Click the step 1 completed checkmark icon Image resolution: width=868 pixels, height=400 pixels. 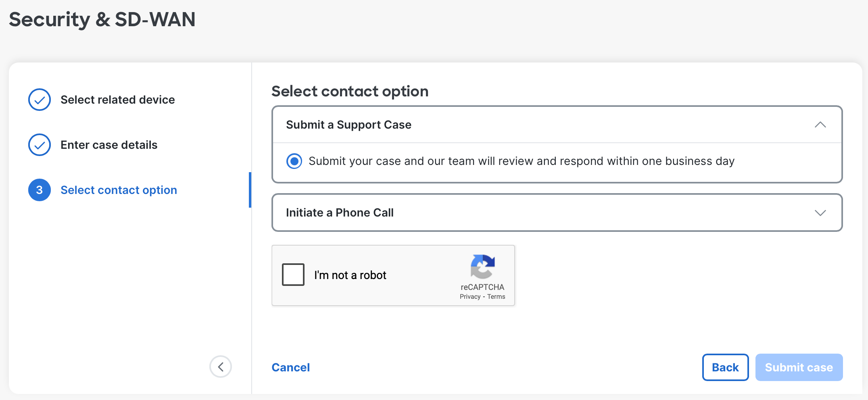click(39, 100)
